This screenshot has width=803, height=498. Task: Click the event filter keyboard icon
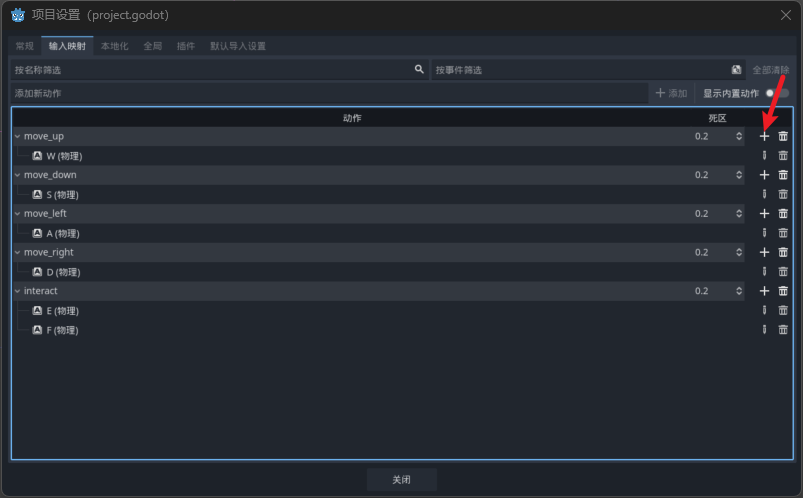(736, 70)
